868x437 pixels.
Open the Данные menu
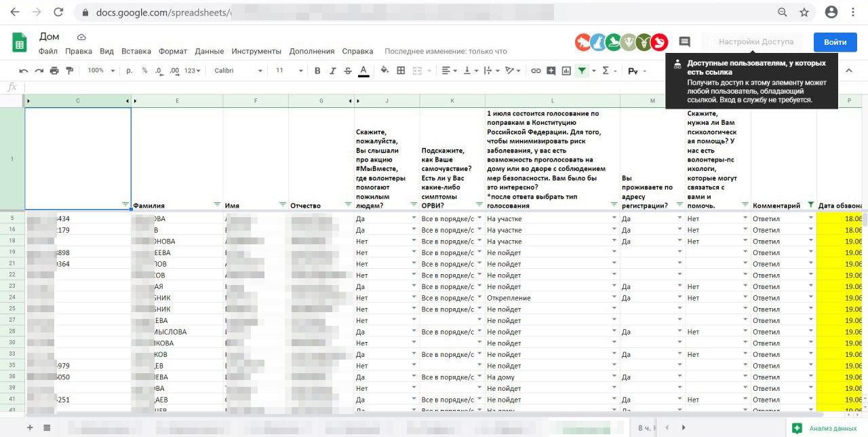[209, 51]
